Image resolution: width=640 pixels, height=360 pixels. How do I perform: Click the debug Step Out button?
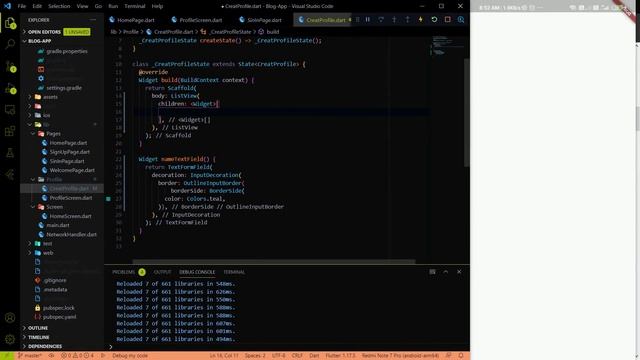(x=407, y=20)
